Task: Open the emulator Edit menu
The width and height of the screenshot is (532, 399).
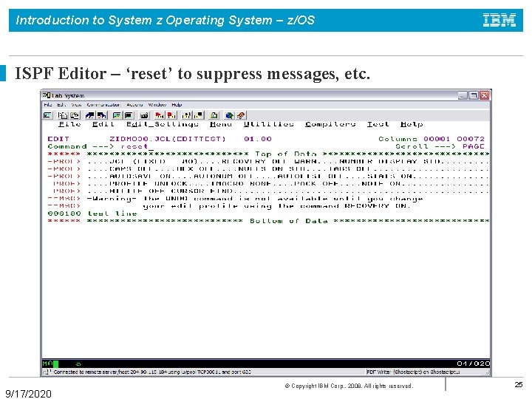Action: coord(61,105)
